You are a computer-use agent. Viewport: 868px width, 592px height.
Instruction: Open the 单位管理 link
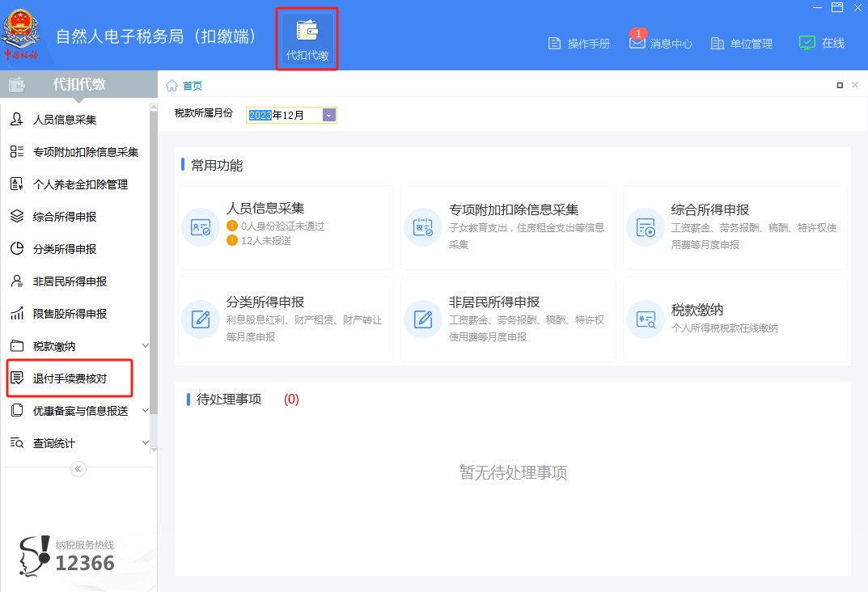click(x=752, y=44)
